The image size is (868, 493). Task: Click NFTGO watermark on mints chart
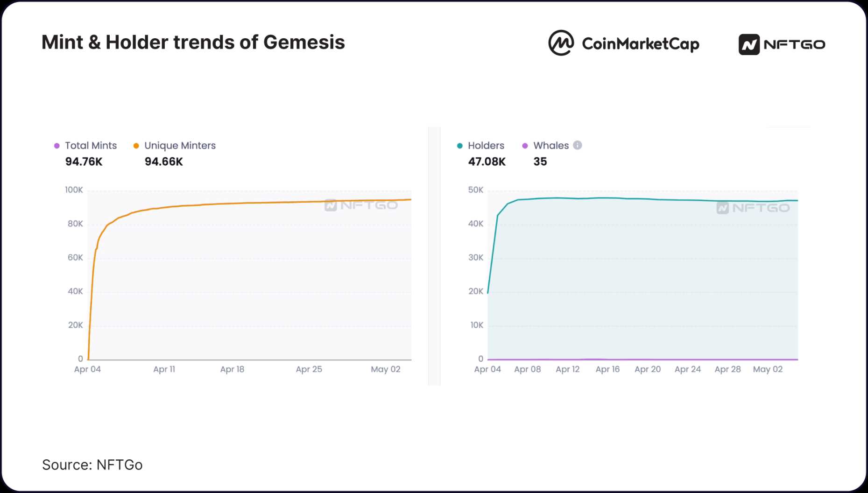click(x=361, y=205)
